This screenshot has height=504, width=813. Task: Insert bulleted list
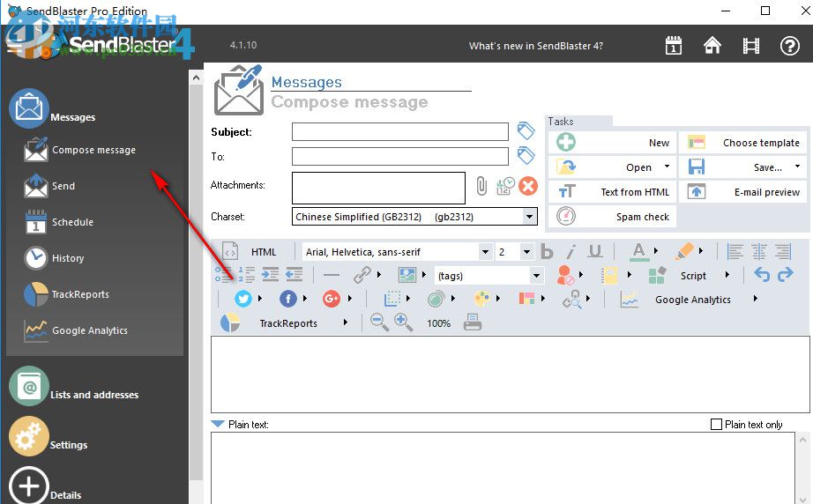point(223,275)
